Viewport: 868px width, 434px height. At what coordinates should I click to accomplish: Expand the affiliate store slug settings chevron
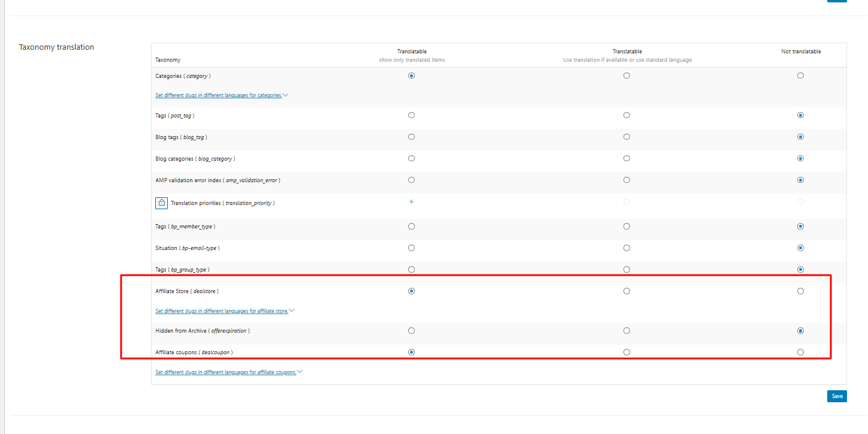292,311
